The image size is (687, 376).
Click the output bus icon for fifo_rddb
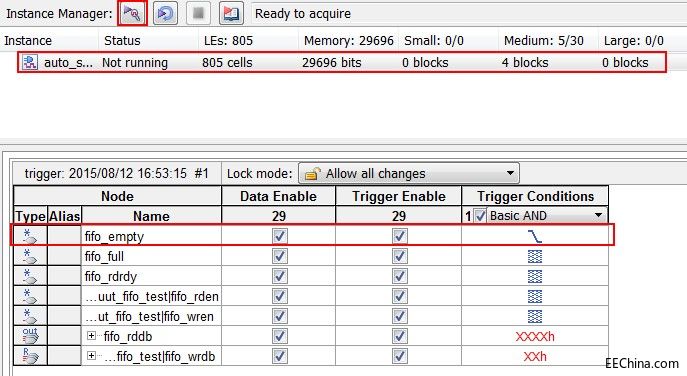pos(30,336)
